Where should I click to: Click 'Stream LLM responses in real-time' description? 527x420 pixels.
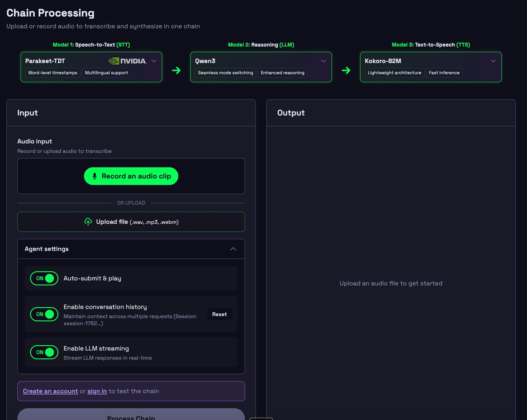108,358
